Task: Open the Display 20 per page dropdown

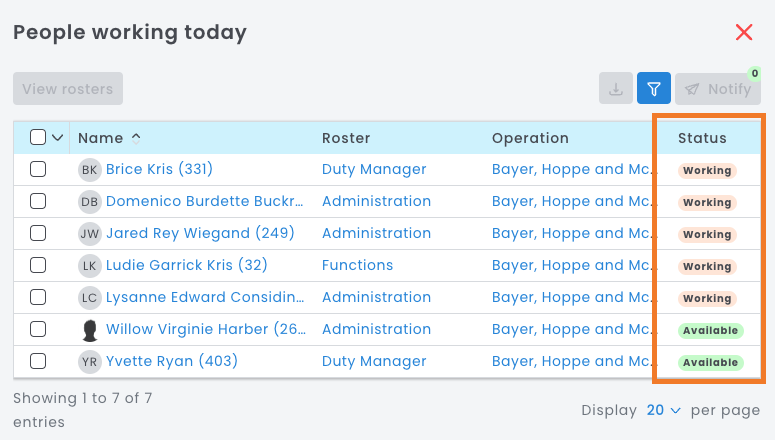Action: coord(663,410)
